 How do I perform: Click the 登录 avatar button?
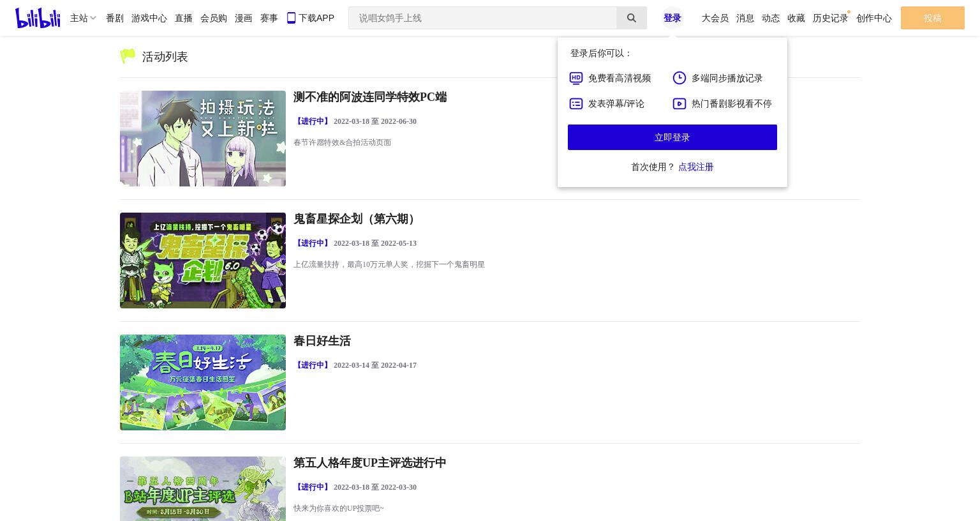(672, 18)
